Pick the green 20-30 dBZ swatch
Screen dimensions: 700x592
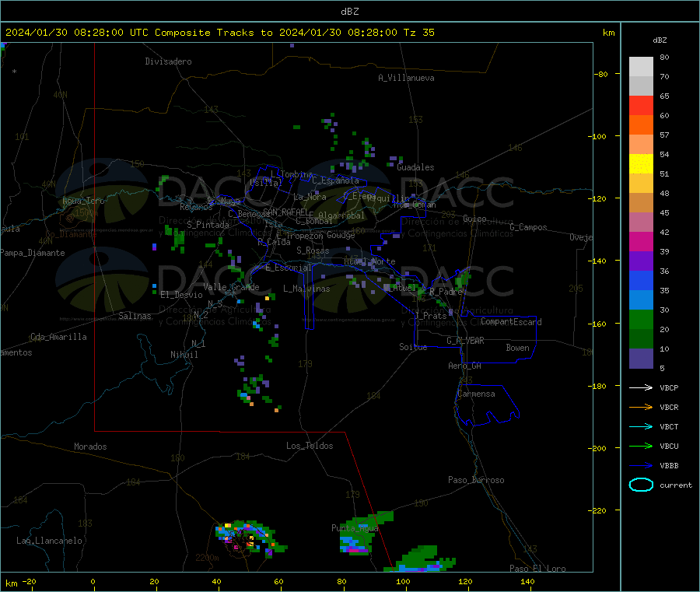click(x=641, y=320)
